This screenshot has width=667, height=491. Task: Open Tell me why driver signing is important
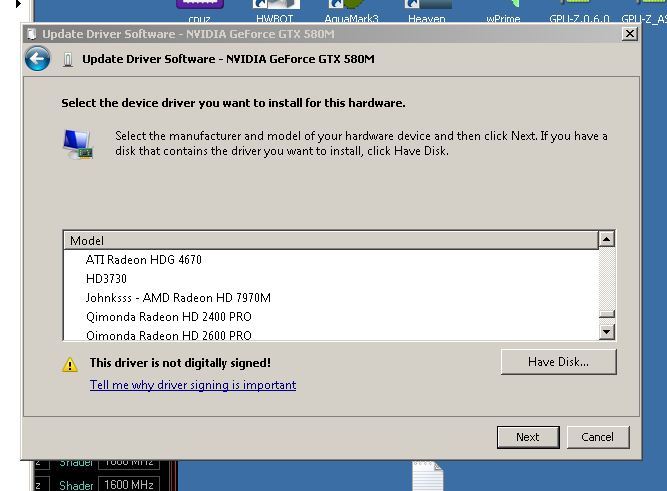pyautogui.click(x=193, y=385)
